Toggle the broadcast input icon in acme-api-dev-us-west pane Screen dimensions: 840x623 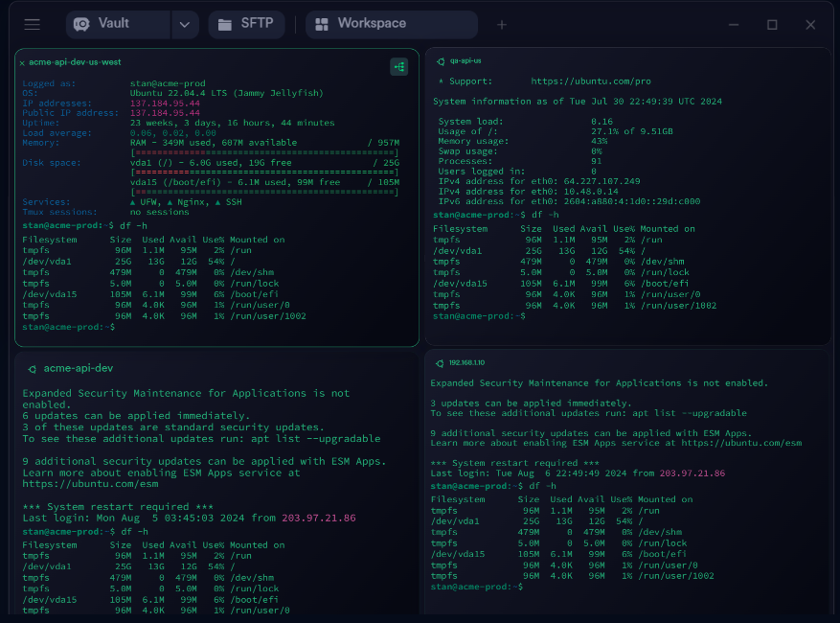[399, 67]
